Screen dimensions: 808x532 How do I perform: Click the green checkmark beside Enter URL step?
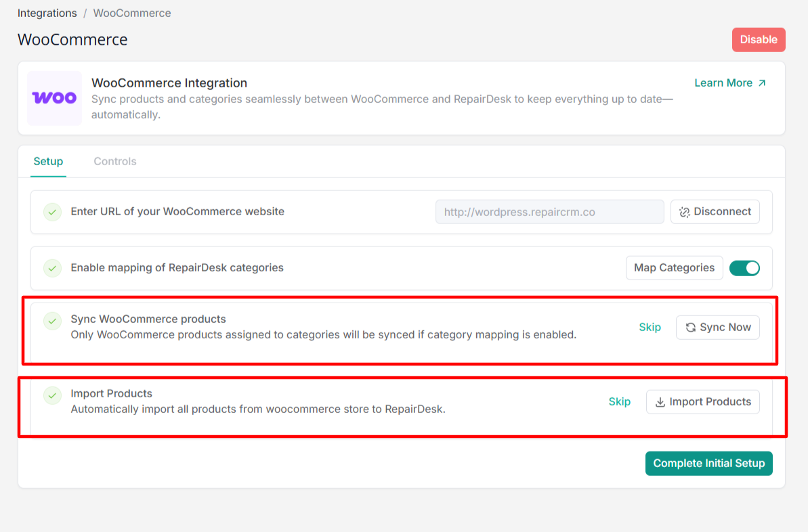[x=53, y=212]
